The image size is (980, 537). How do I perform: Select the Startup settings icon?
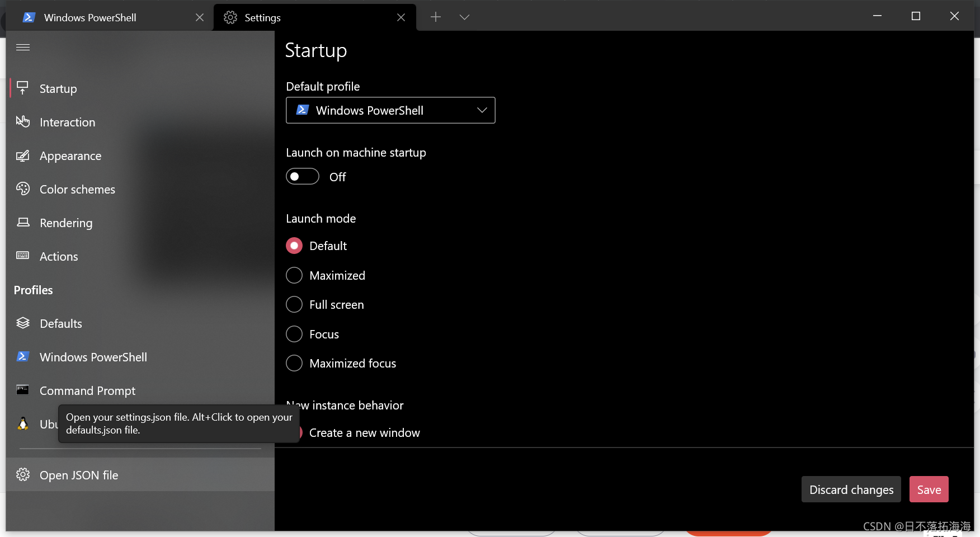click(x=23, y=88)
